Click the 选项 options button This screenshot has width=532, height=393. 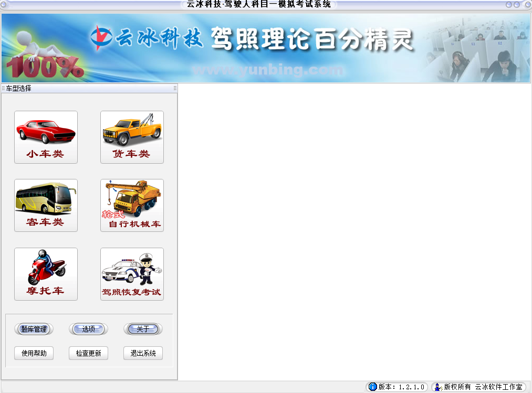click(89, 329)
